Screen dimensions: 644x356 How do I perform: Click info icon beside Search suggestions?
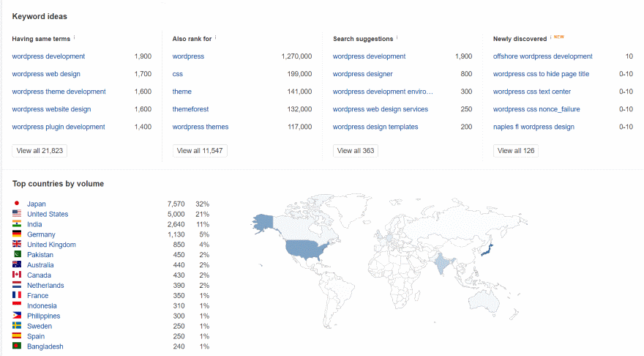[x=397, y=37]
